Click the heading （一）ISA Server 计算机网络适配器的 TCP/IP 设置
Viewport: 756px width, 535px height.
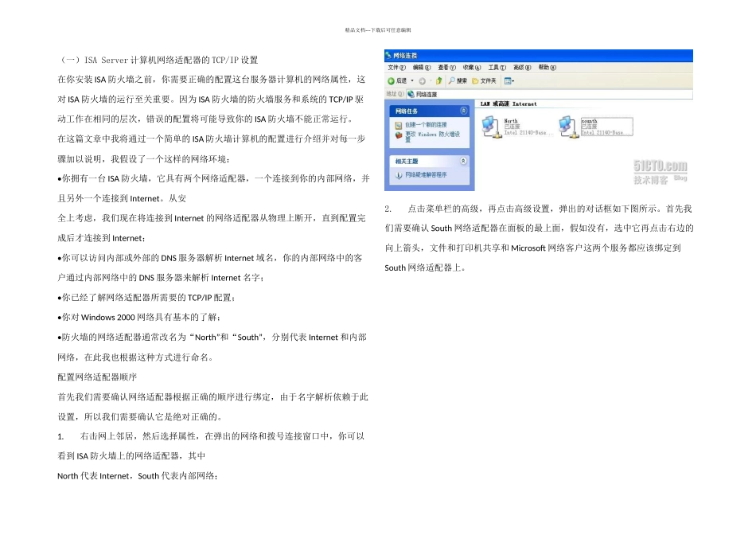coord(158,61)
